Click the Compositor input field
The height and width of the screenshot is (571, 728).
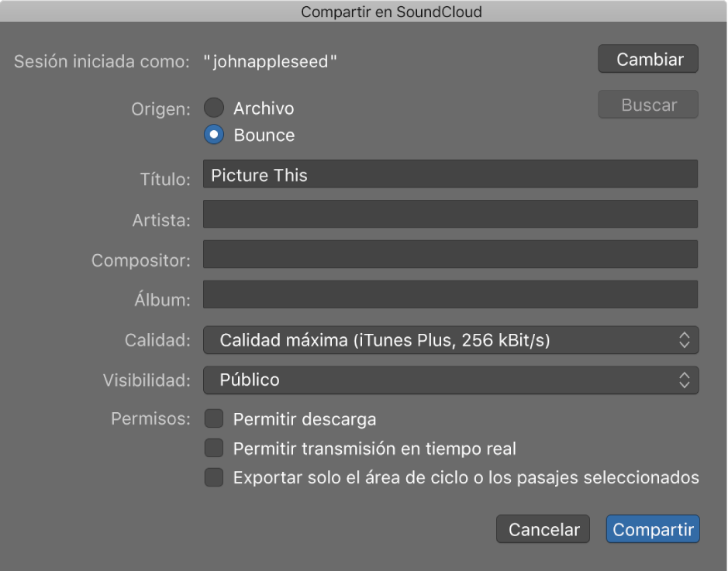450,254
